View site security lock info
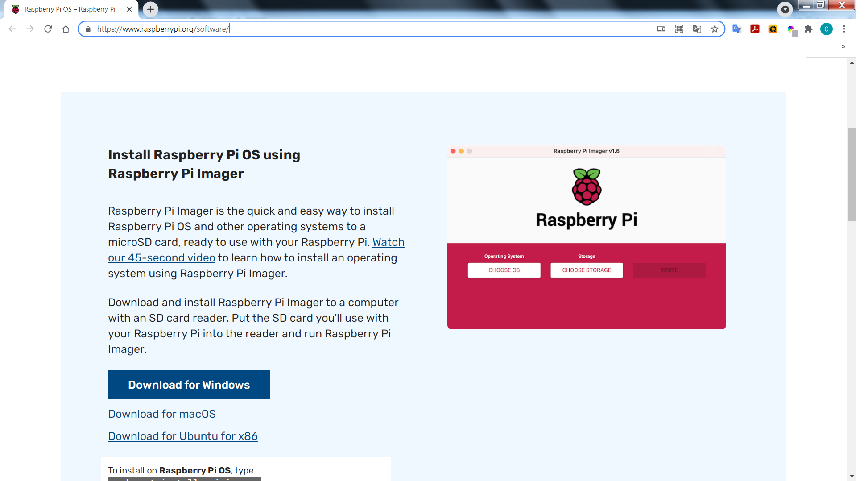The height and width of the screenshot is (481, 868). [88, 29]
